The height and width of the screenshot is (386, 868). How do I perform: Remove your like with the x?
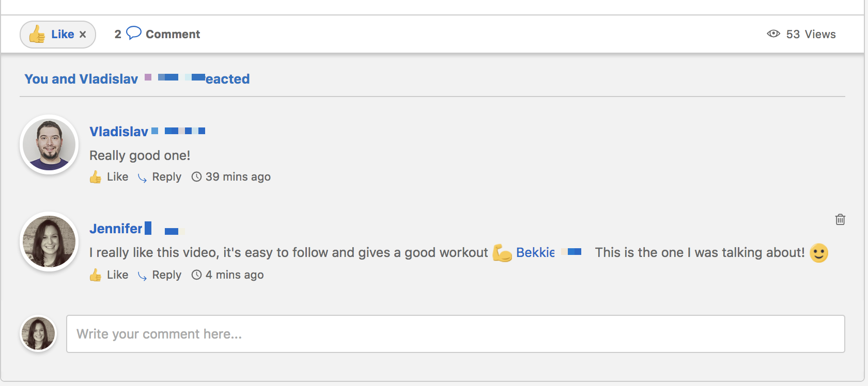click(x=83, y=35)
